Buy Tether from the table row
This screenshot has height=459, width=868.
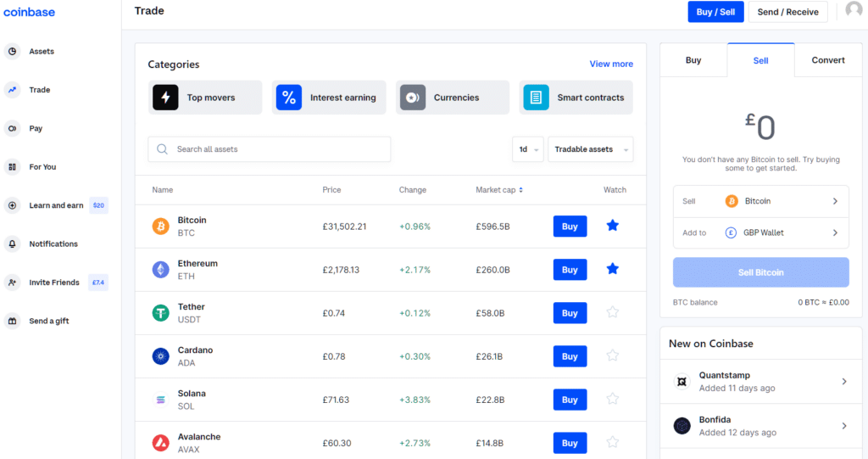(570, 313)
